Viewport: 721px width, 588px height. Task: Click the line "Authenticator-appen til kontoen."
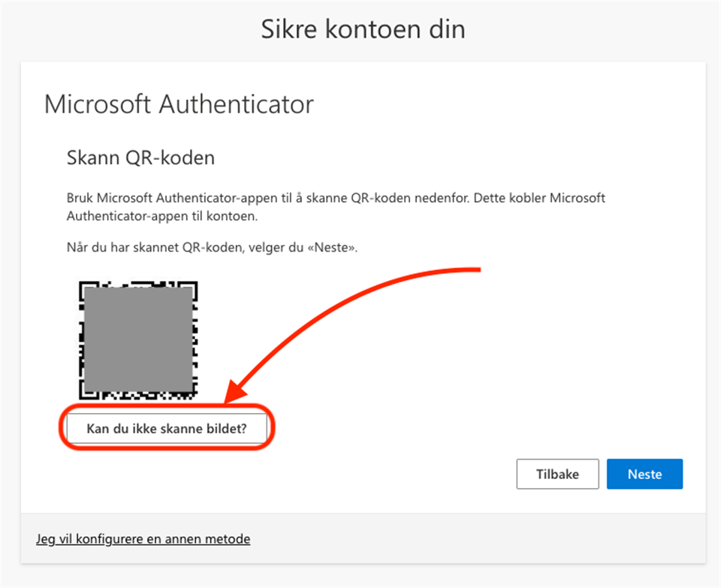point(161,216)
